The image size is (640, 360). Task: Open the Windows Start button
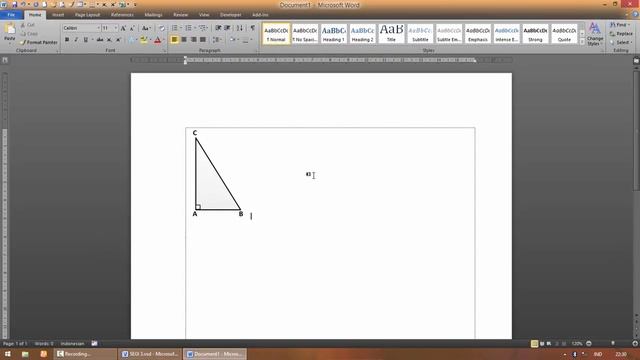click(x=7, y=354)
